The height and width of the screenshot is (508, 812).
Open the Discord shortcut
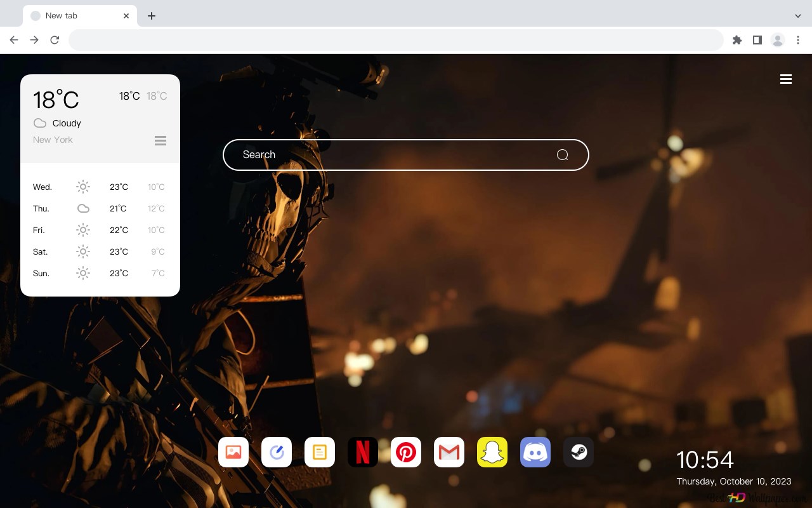535,452
